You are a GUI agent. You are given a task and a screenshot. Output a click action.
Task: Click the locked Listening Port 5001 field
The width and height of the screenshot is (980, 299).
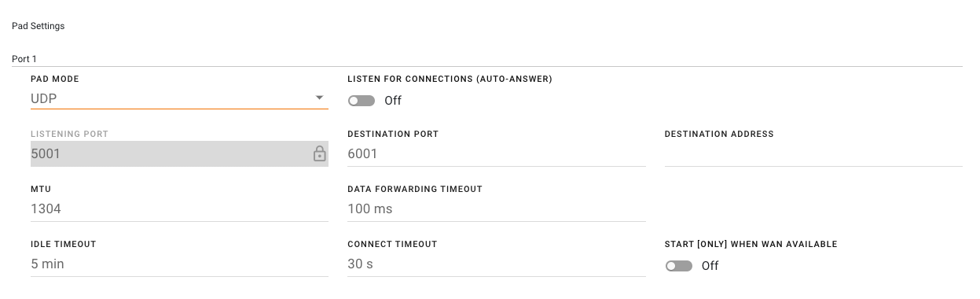179,154
